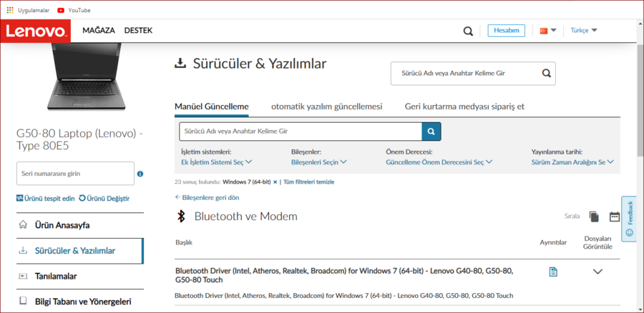Click the Dosyaları Görüntüle column header
644x313 pixels.
point(597,242)
